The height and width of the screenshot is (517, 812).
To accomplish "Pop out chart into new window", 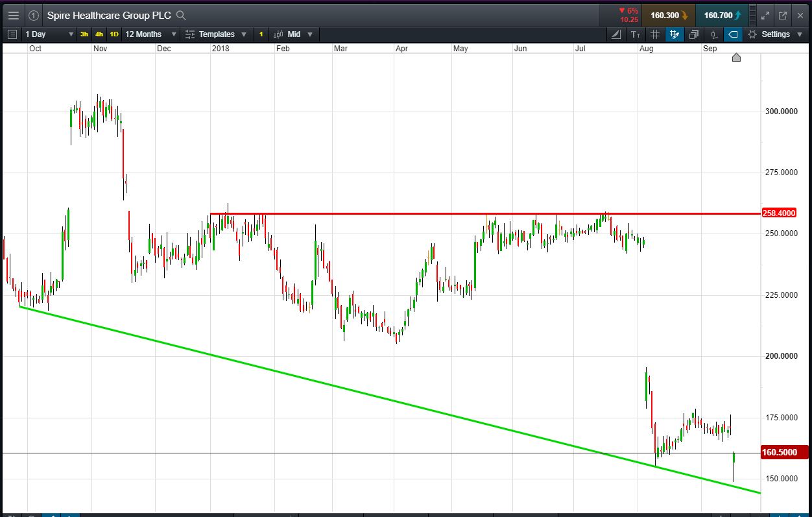I will tap(782, 16).
